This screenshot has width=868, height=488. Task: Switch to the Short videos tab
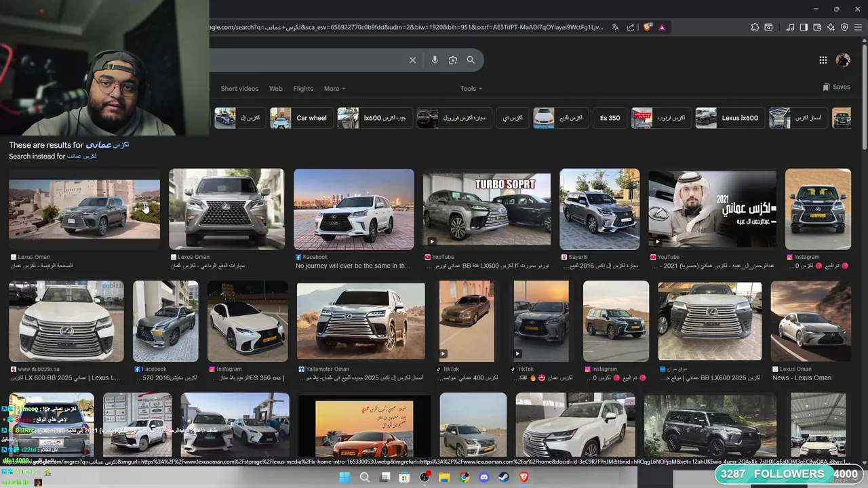coord(239,89)
